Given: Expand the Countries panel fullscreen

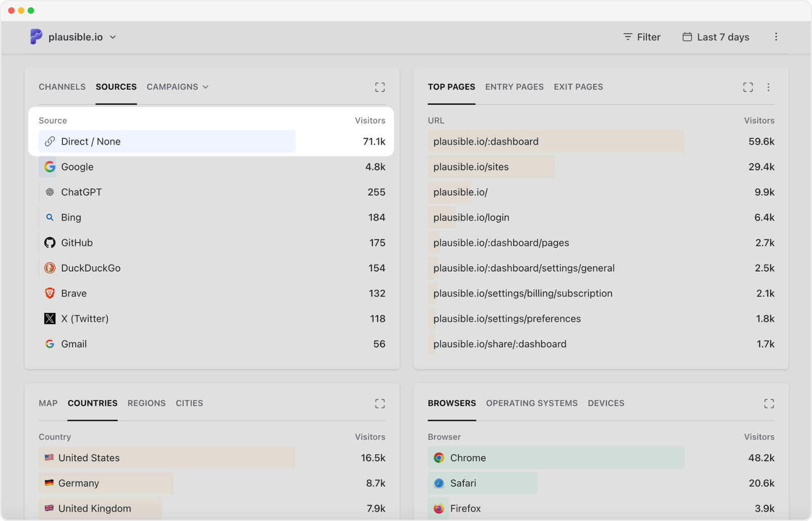Looking at the screenshot, I should [x=380, y=404].
